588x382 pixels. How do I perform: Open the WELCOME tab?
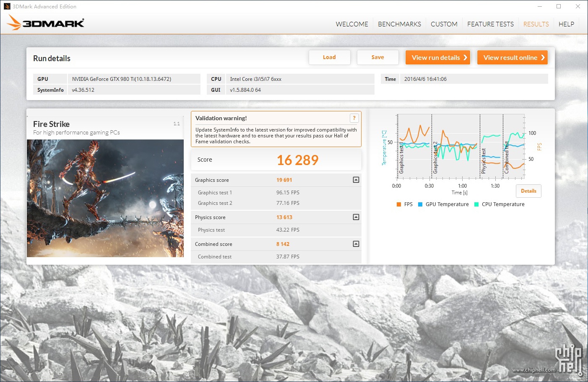[x=352, y=24]
